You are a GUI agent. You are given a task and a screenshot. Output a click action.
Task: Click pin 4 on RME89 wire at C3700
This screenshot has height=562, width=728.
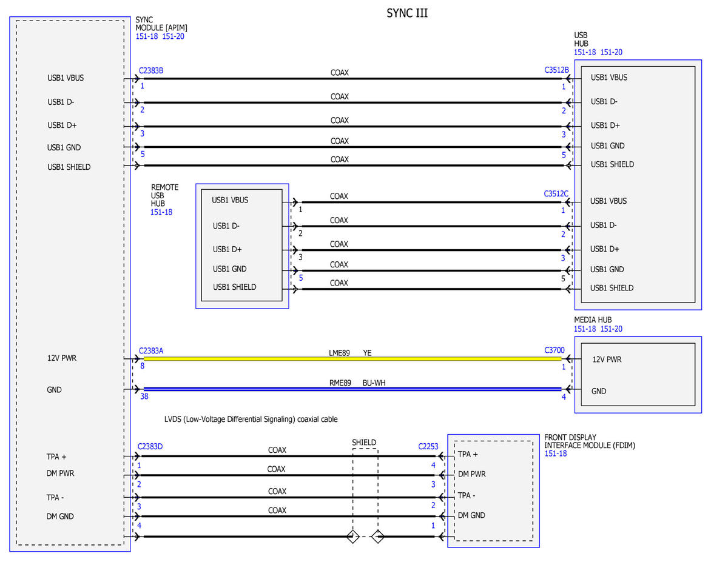[x=564, y=397]
